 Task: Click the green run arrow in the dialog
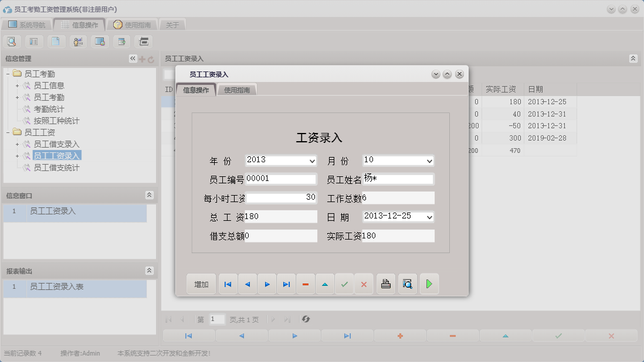pos(429,284)
